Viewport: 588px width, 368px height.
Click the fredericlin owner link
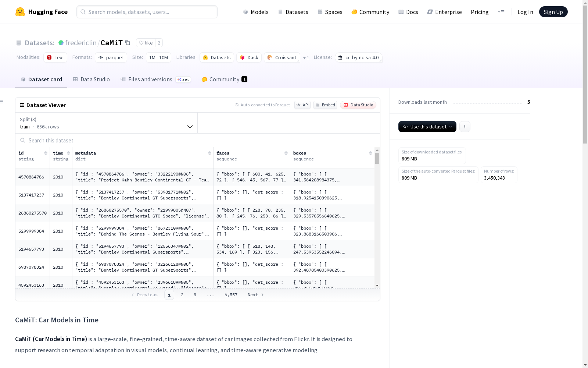point(81,43)
